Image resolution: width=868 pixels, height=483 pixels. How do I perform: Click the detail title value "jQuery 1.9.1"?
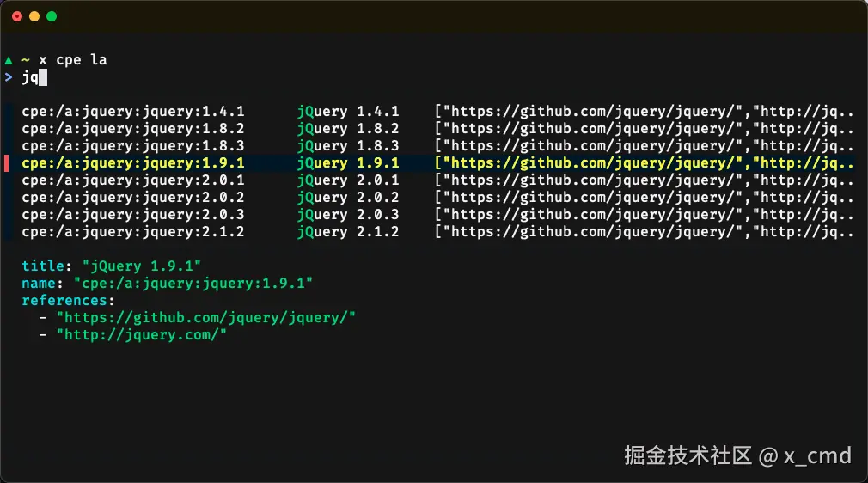(x=141, y=266)
